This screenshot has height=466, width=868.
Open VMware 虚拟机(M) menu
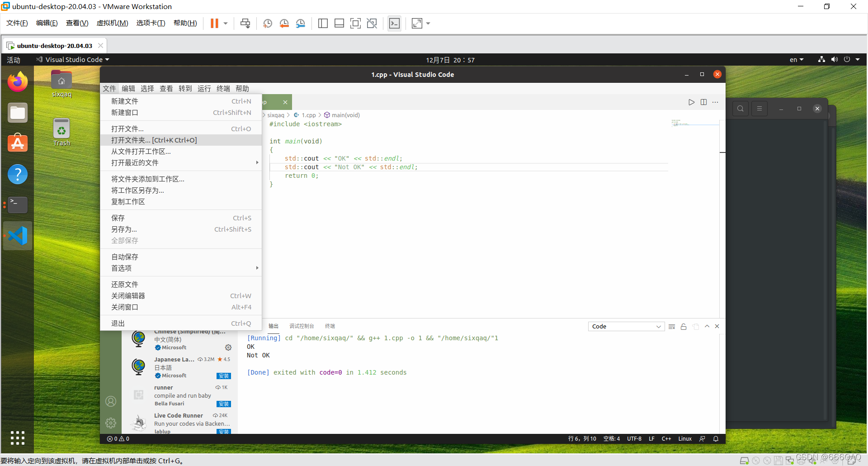(113, 23)
